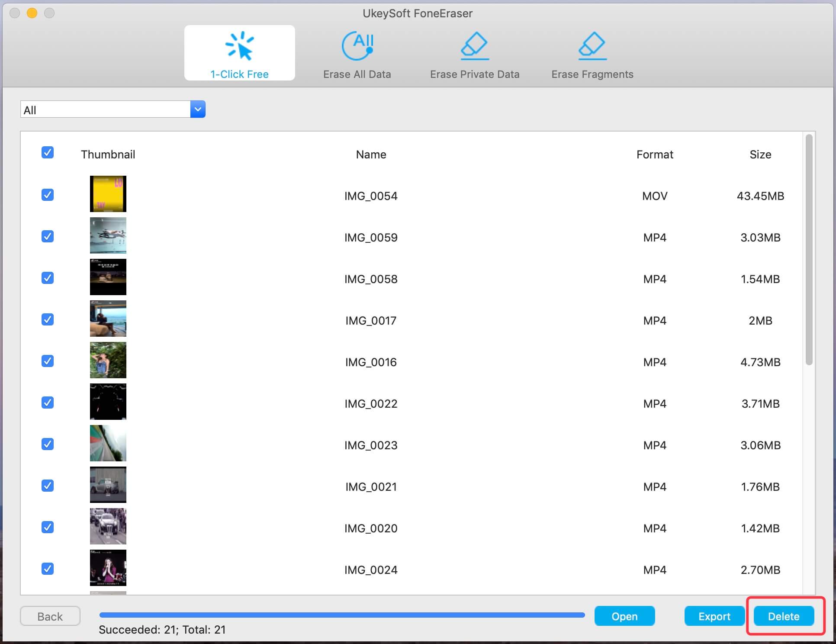
Task: Sort by the Size column header
Action: tap(760, 155)
